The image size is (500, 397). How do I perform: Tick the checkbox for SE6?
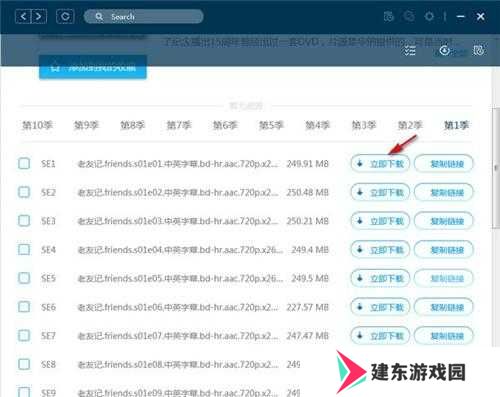coord(24,307)
